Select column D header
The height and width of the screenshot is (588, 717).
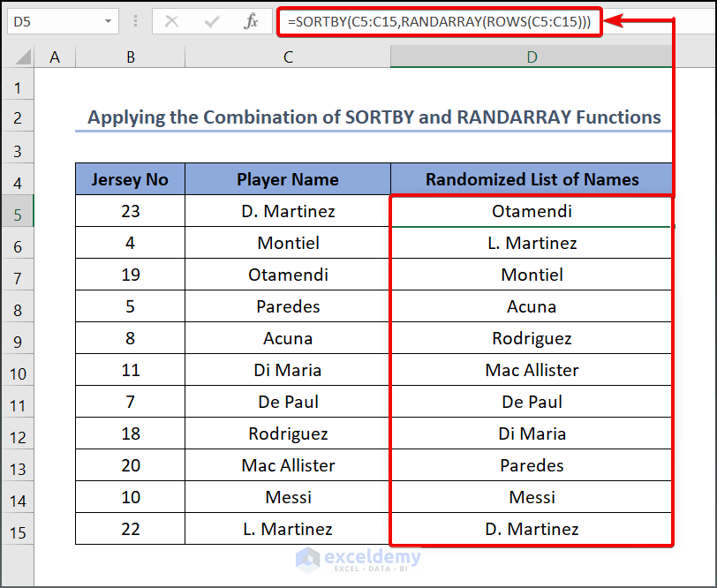tap(532, 57)
